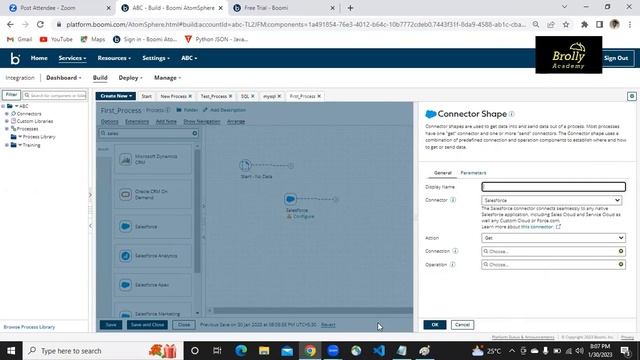The width and height of the screenshot is (640, 360).
Task: Click info icon beside Connection label
Action: click(455, 251)
